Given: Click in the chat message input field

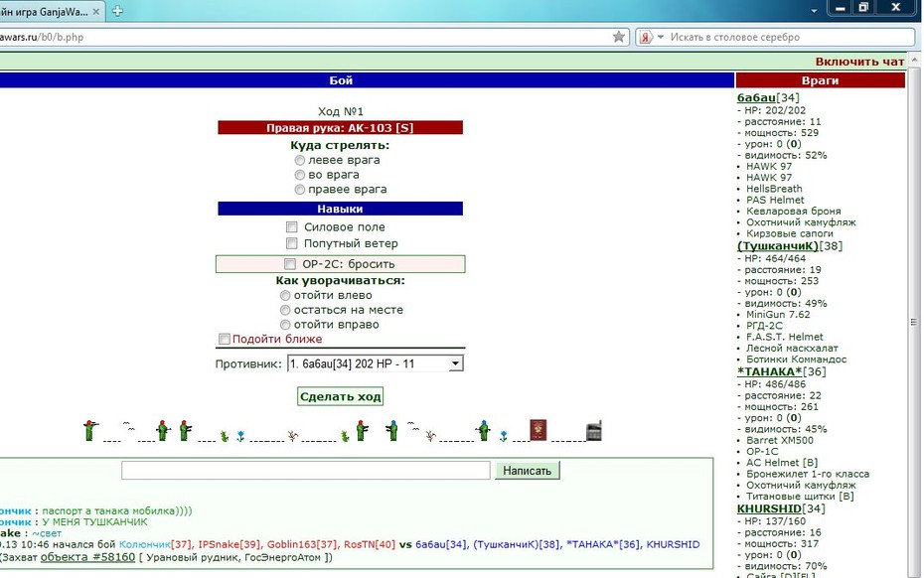Looking at the screenshot, I should click(x=305, y=470).
